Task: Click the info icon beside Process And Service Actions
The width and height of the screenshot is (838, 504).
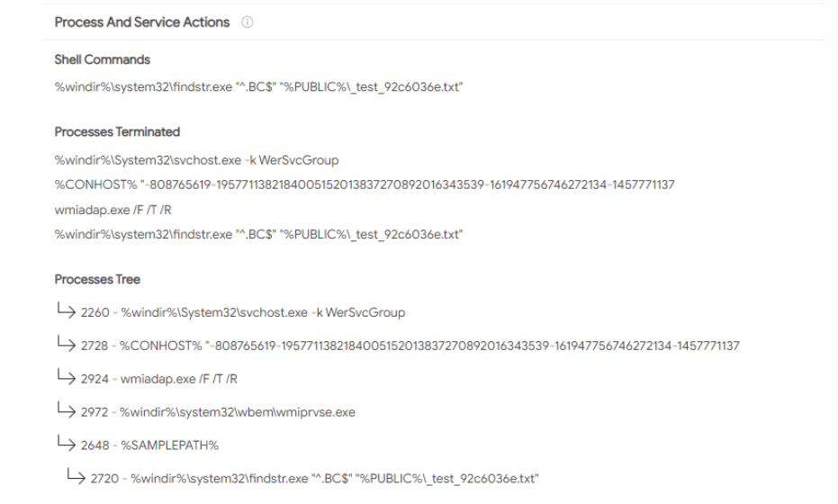Action: click(247, 22)
